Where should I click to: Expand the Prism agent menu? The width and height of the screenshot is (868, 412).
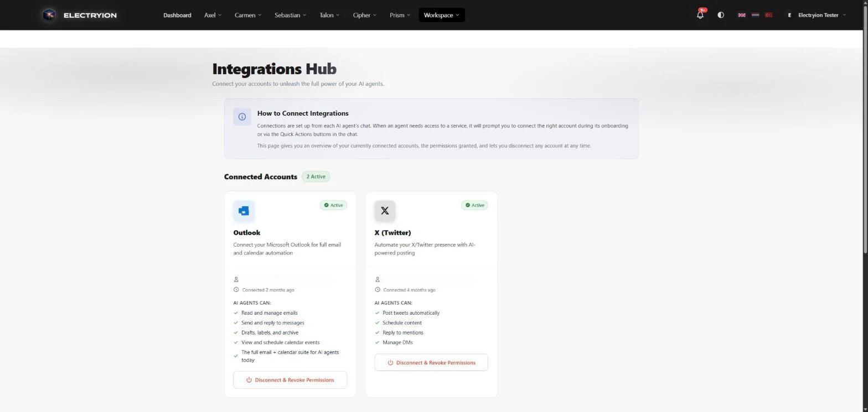coord(400,15)
